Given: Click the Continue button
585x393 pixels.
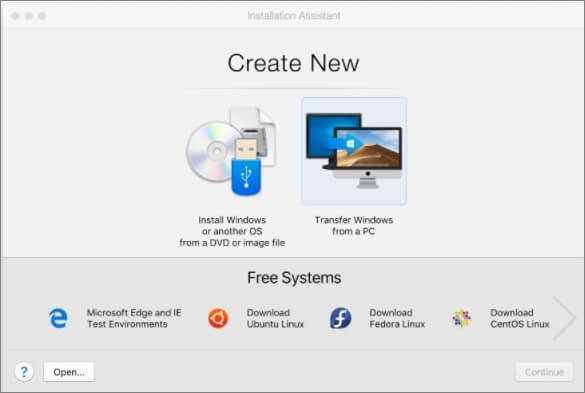Looking at the screenshot, I should 544,372.
